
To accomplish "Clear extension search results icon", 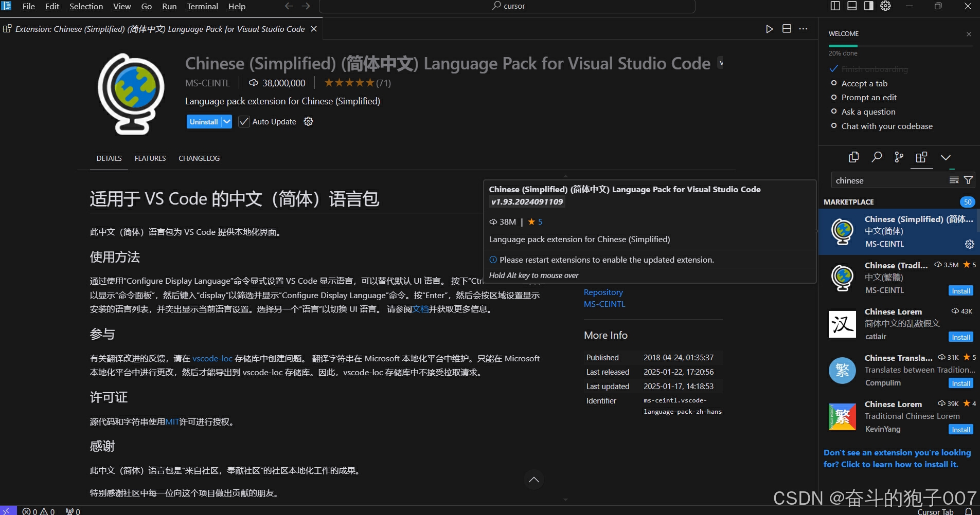I will coord(954,180).
